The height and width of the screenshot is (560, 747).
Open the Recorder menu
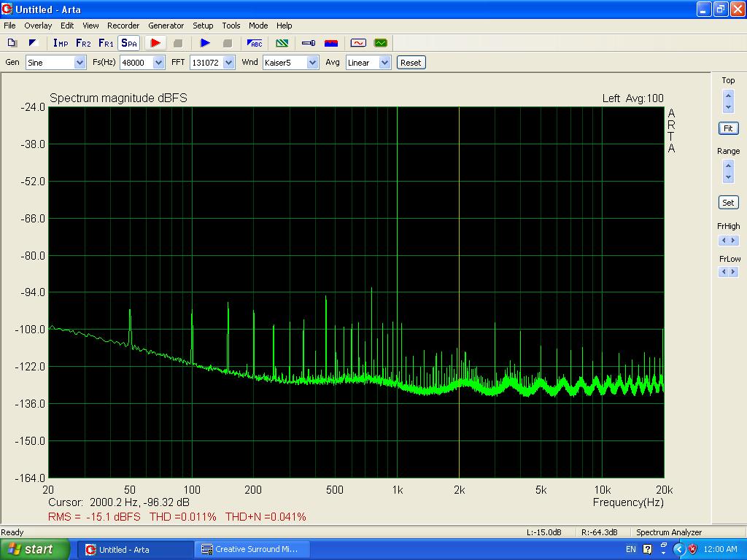[123, 26]
